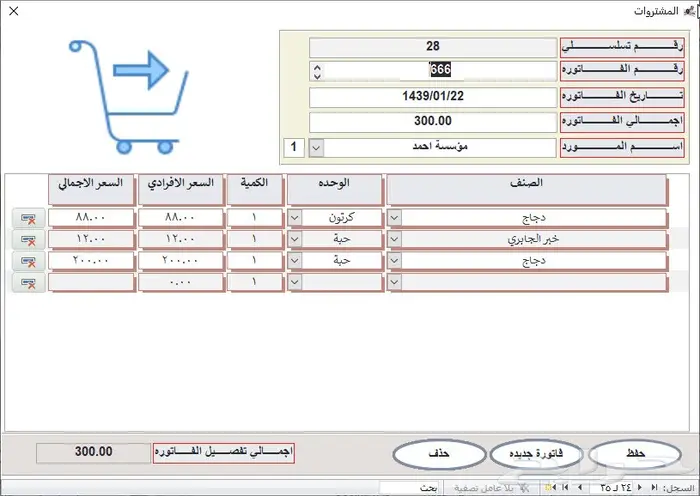Delete the خبز الجابري row
700x496 pixels.
coord(29,240)
